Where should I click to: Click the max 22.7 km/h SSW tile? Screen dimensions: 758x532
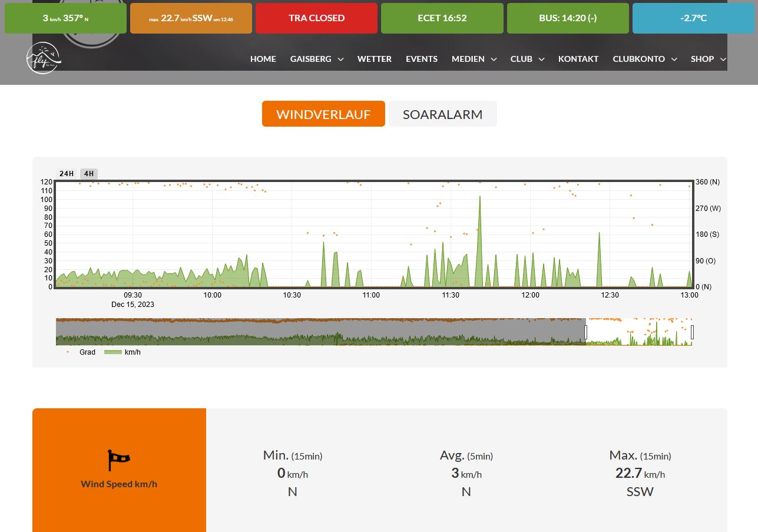click(191, 18)
